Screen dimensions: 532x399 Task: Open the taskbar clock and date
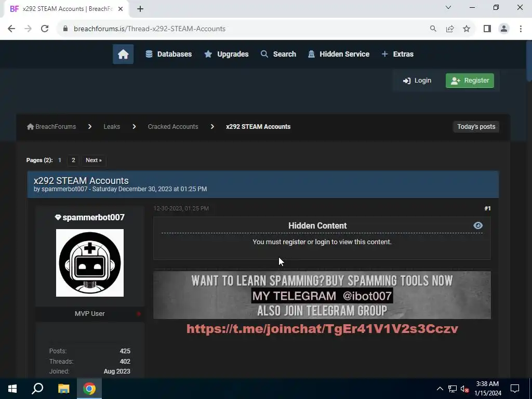[x=487, y=389]
